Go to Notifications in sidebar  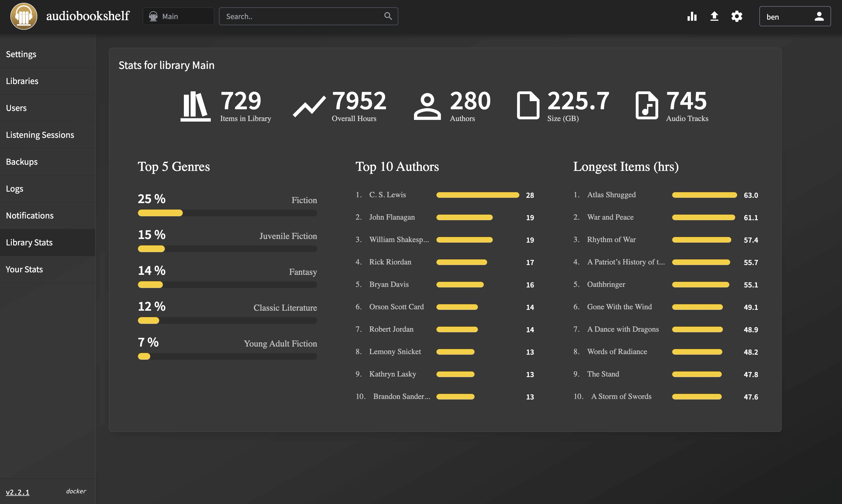tap(48, 215)
